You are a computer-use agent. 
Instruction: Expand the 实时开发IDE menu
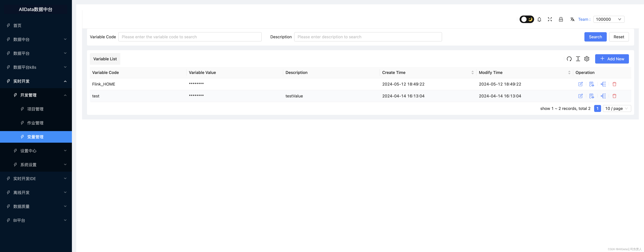[36, 178]
